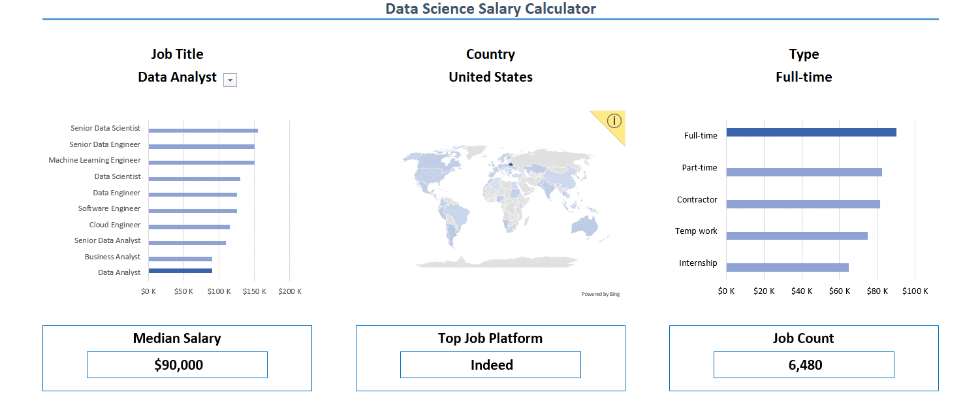The height and width of the screenshot is (405, 980).
Task: Click the Median Salary value box
Action: tap(177, 364)
